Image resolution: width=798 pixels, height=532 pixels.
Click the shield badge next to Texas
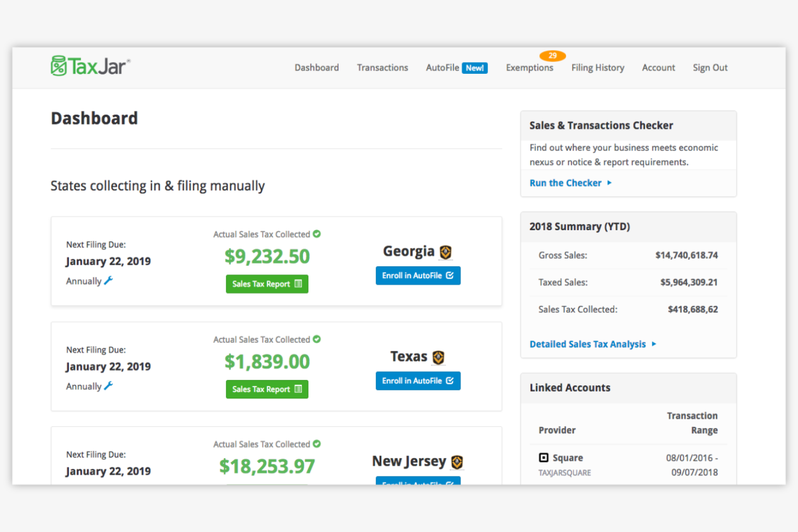click(x=438, y=357)
